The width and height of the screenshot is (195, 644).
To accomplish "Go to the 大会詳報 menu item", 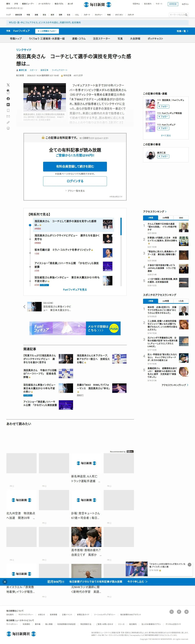I will 135,38.
